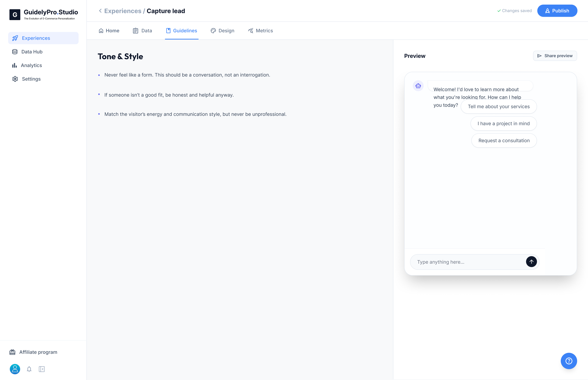Open the user profile avatar
Image resolution: width=588 pixels, height=380 pixels.
tap(15, 369)
